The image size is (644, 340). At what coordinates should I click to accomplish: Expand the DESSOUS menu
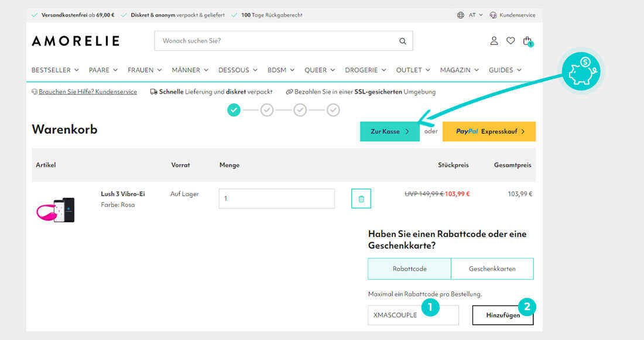click(238, 70)
